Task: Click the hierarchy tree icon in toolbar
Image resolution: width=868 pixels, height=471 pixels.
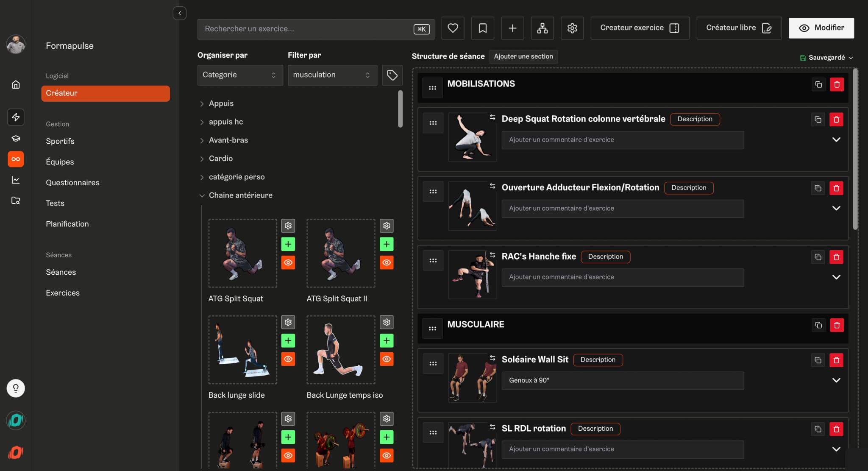Action: (542, 28)
